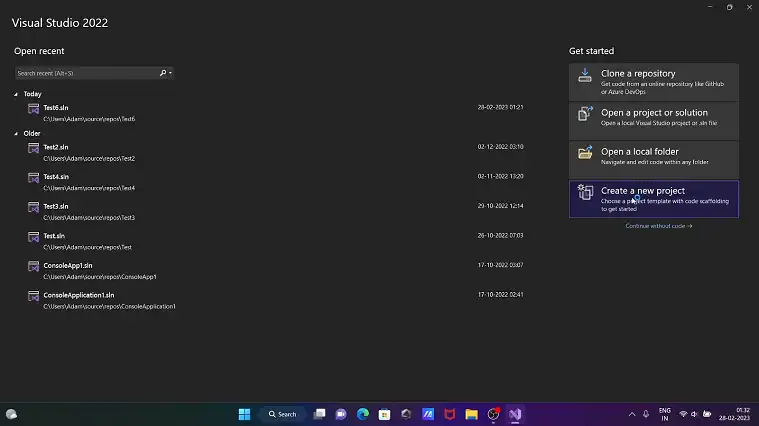Screen dimensions: 759x426
Task: Click the solution icon beside Test.sln
Action: point(33,237)
